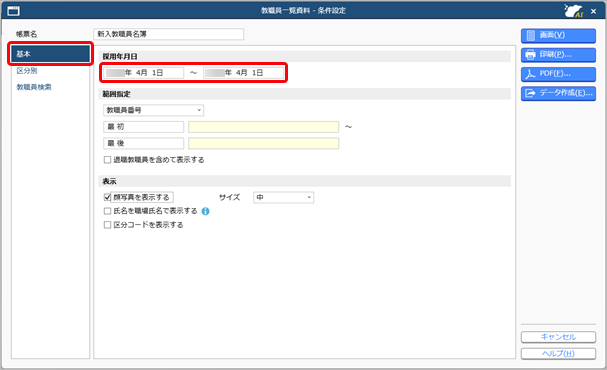Image resolution: width=607 pixels, height=370 pixels.
Task: Toggle 退職教職員を含めて表示する checkbox
Action: (107, 160)
